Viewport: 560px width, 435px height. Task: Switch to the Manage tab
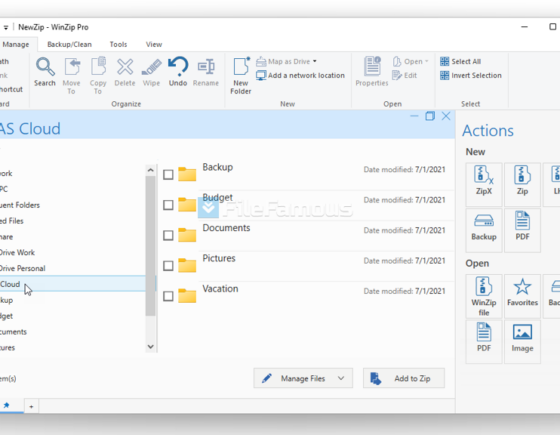pyautogui.click(x=16, y=44)
